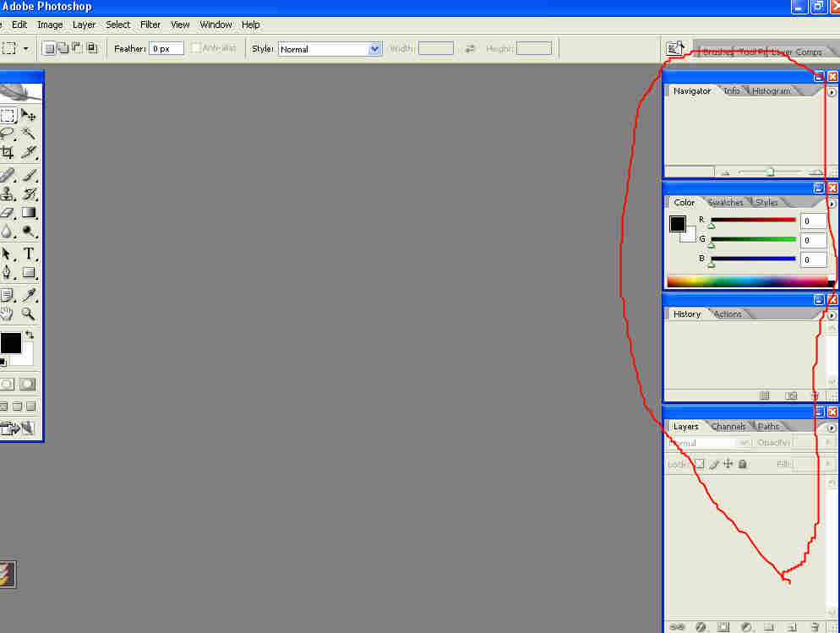Open the Layers panel flyout menu

click(x=832, y=428)
